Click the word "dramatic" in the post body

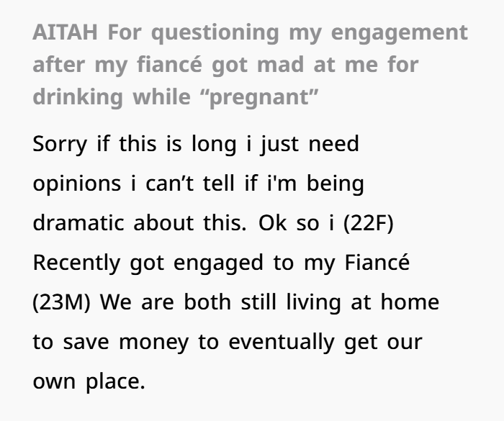(x=78, y=223)
